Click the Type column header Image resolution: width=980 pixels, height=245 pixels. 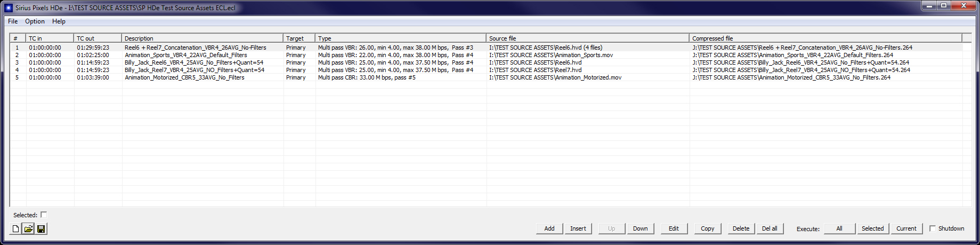point(401,38)
